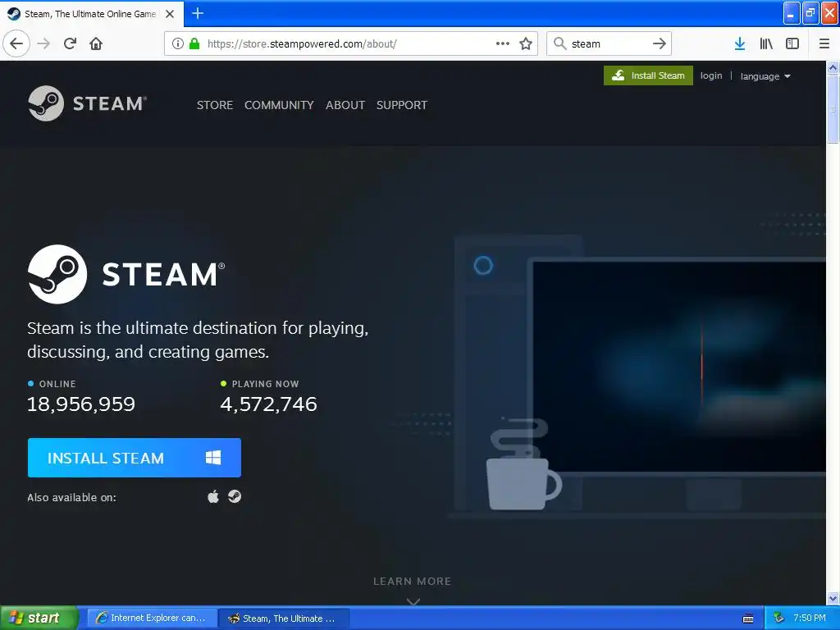The width and height of the screenshot is (840, 630).
Task: Open the browser home page icon
Action: (x=96, y=43)
